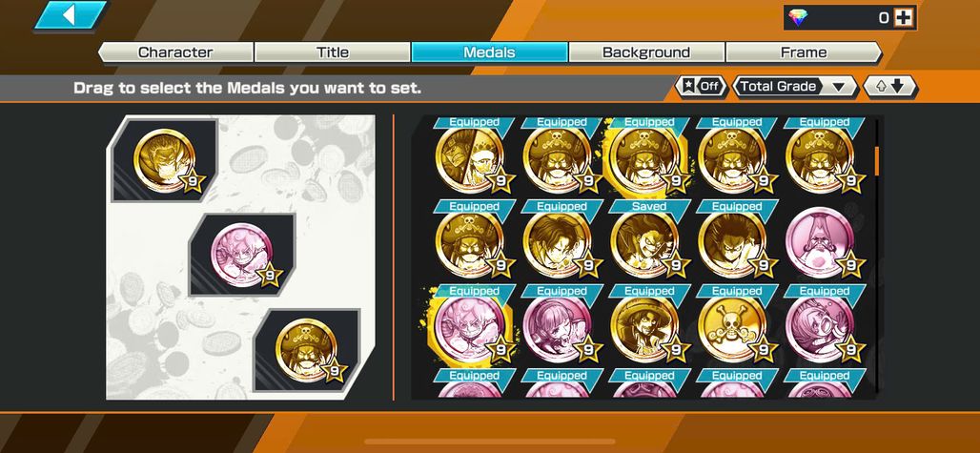Open the Total Grade sort dropdown
The image size is (980, 453).
pos(794,86)
